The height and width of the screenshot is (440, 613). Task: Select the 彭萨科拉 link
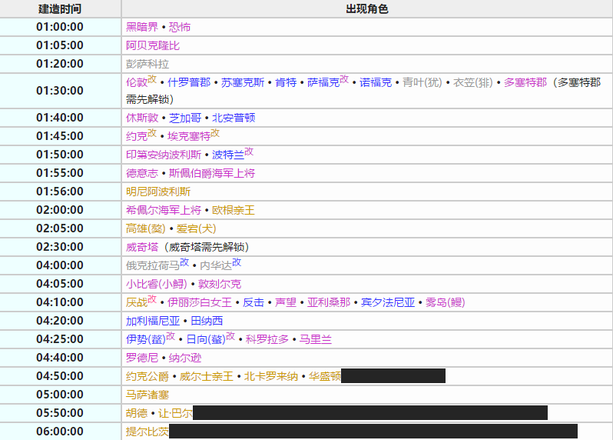coord(147,63)
